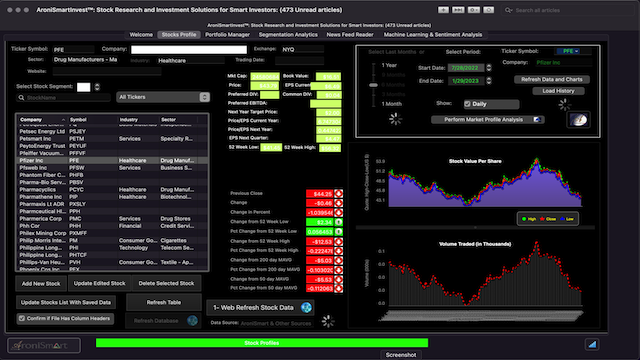Click red arrow beside Pct Change from 50 day MAVG

338,289
